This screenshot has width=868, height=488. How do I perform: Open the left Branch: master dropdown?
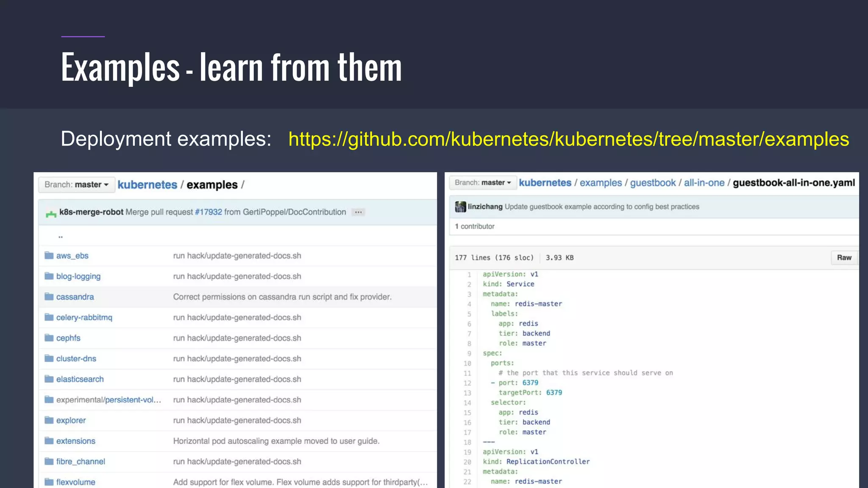pyautogui.click(x=77, y=185)
